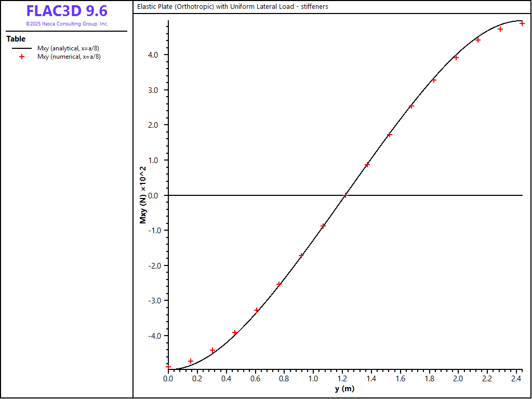Click the 0.0 tick label on x-axis
532x399 pixels.
click(168, 379)
